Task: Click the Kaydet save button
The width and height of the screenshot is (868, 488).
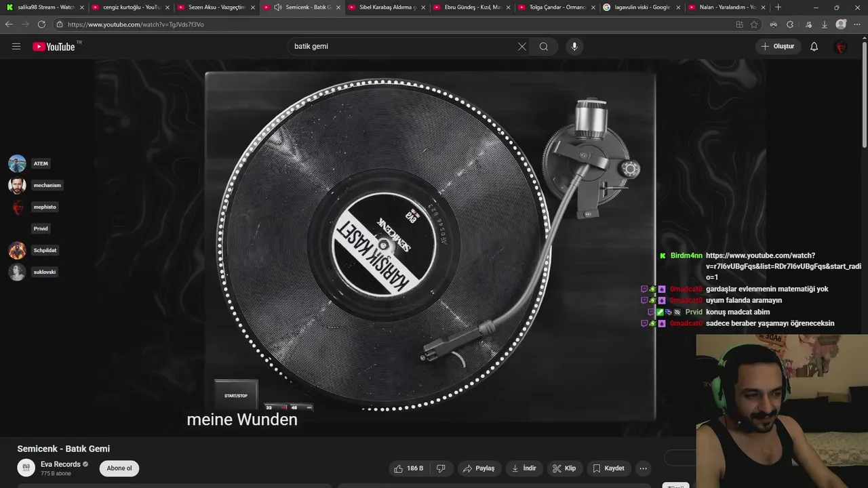Action: point(609,468)
